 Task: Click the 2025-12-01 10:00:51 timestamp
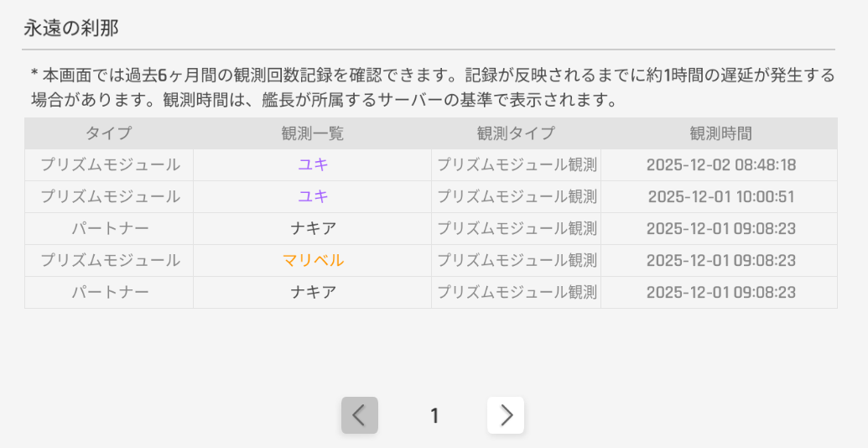(720, 197)
